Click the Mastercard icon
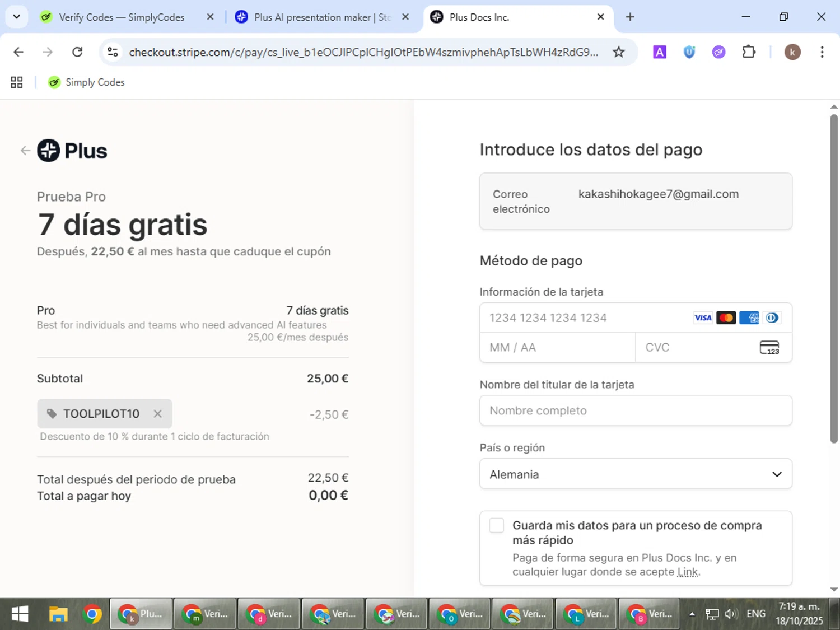Screen dimensions: 840x630 click(726, 318)
